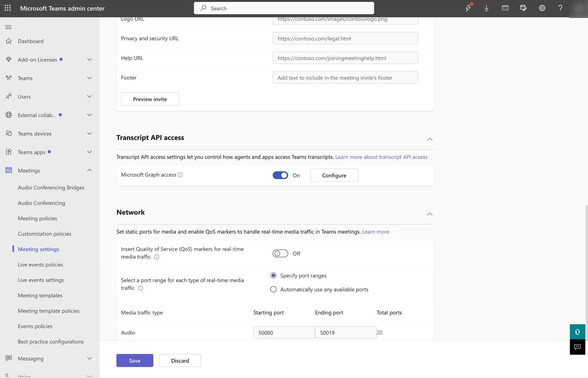588x378 pixels.
Task: Expand the Messaging section chevron
Action: [89, 358]
